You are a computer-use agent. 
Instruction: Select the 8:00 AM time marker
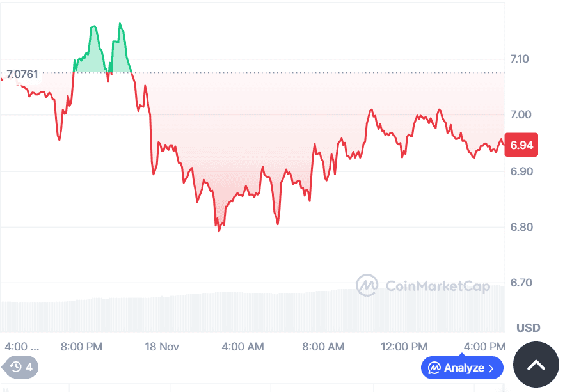pyautogui.click(x=323, y=347)
